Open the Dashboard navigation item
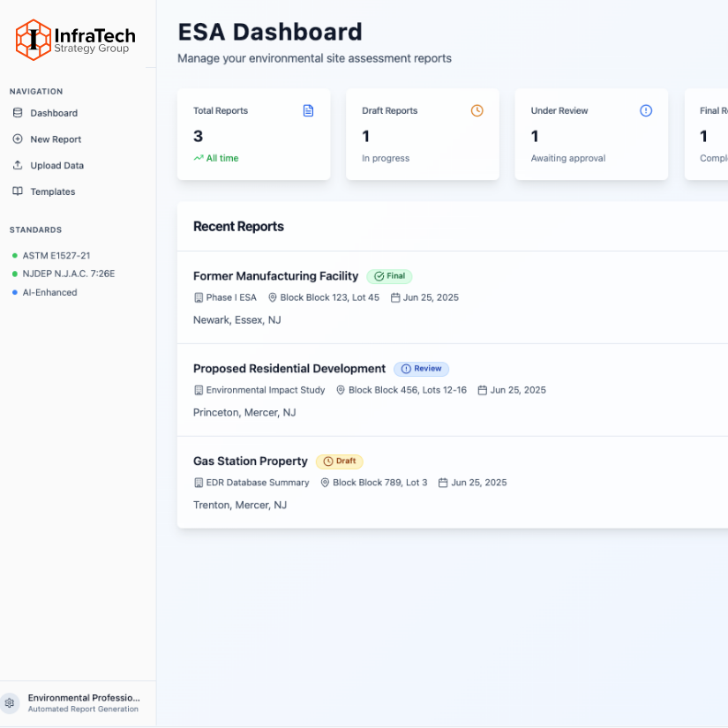 (54, 113)
